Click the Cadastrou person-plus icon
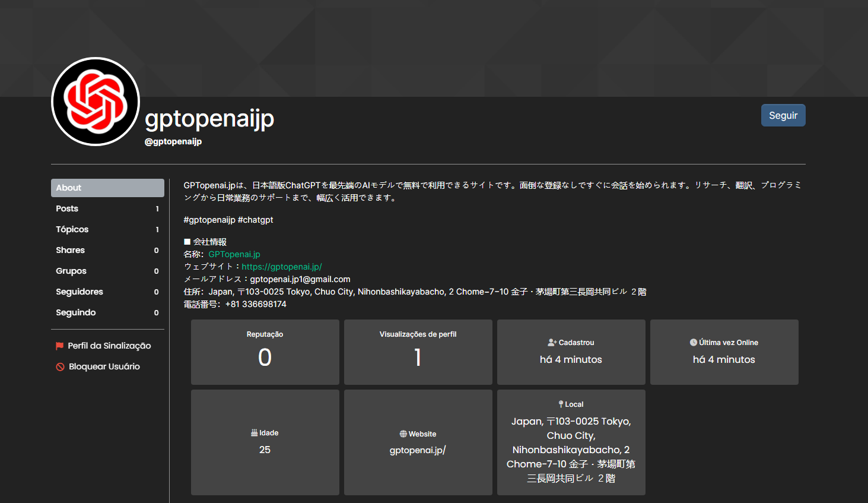 [552, 343]
